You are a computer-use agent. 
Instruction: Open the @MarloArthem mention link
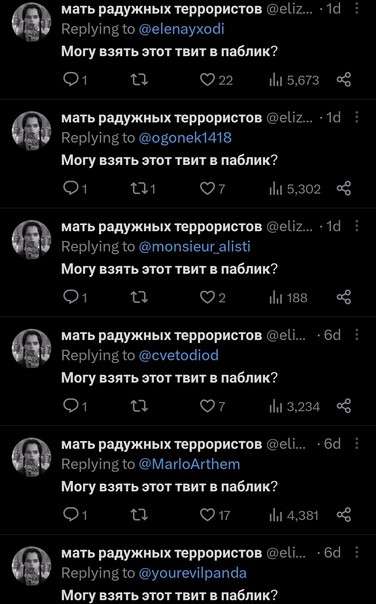pos(189,464)
